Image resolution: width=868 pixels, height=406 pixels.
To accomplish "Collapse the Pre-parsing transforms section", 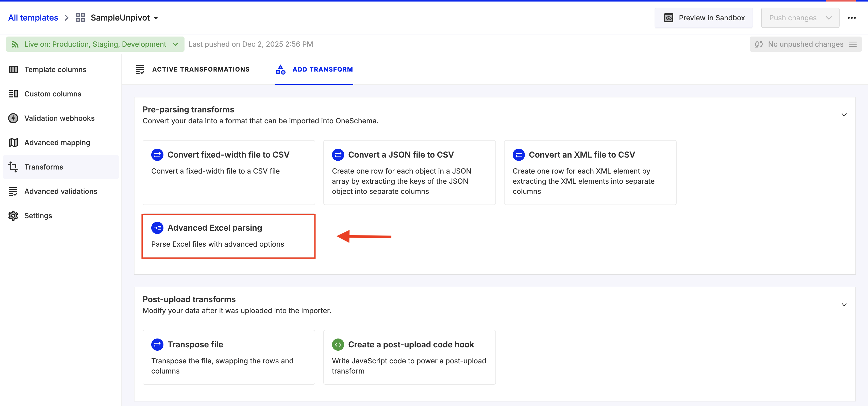I will click(844, 115).
